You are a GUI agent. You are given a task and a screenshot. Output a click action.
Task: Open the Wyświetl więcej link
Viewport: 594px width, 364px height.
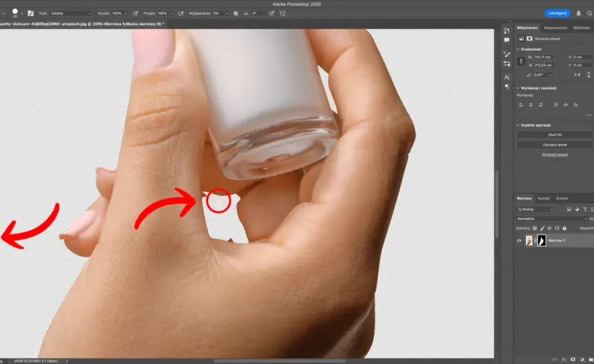pos(555,154)
